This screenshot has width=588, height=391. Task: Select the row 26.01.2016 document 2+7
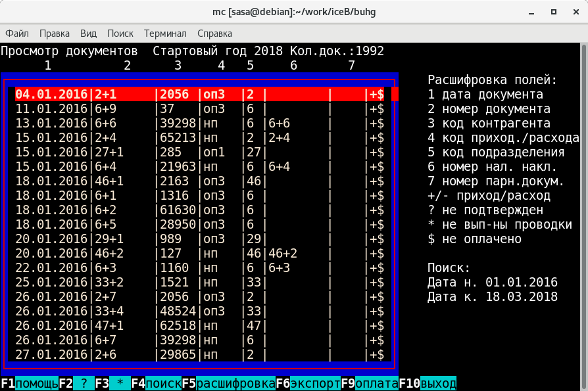[x=199, y=296]
